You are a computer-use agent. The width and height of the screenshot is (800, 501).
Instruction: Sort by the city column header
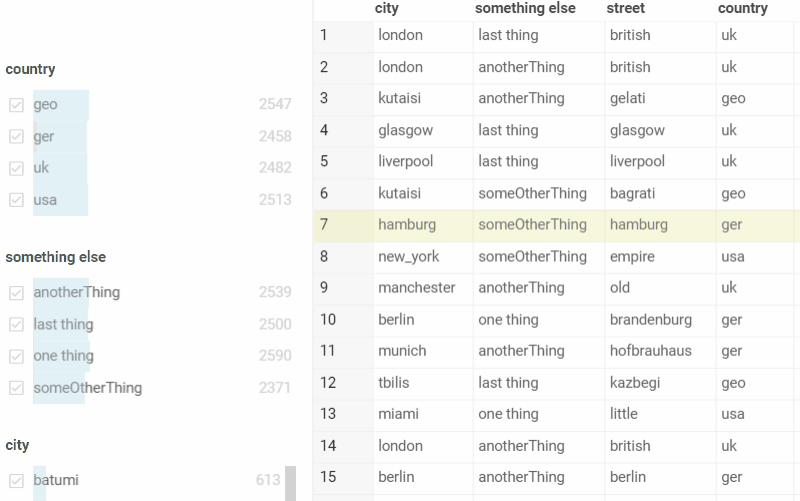(x=386, y=8)
